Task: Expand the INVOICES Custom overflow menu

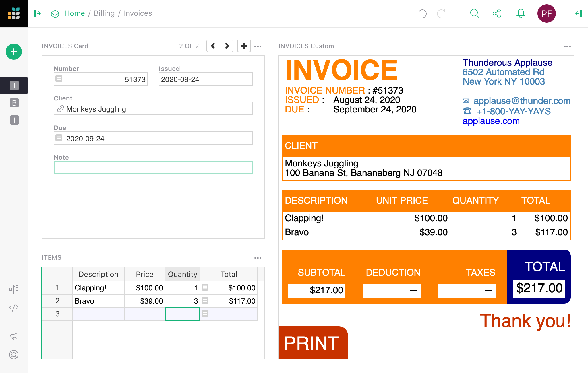Action: (x=566, y=46)
